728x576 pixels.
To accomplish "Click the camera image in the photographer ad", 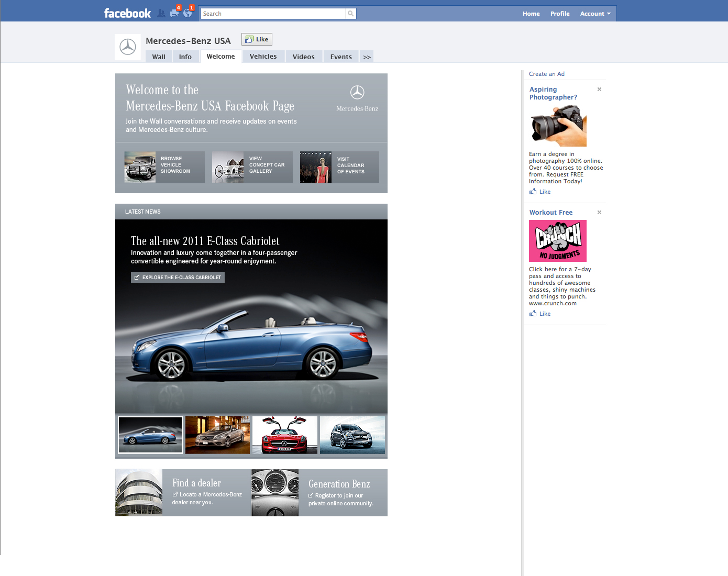I will coord(558,126).
